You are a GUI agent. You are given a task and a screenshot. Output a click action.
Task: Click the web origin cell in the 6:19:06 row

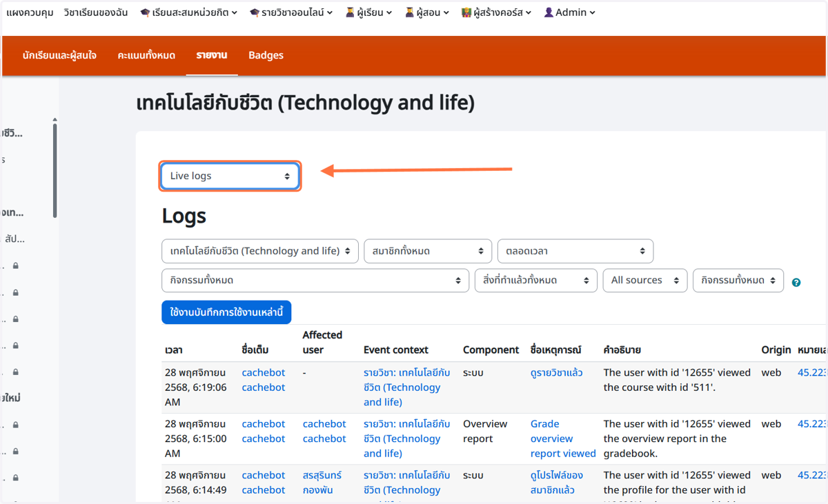click(x=771, y=373)
